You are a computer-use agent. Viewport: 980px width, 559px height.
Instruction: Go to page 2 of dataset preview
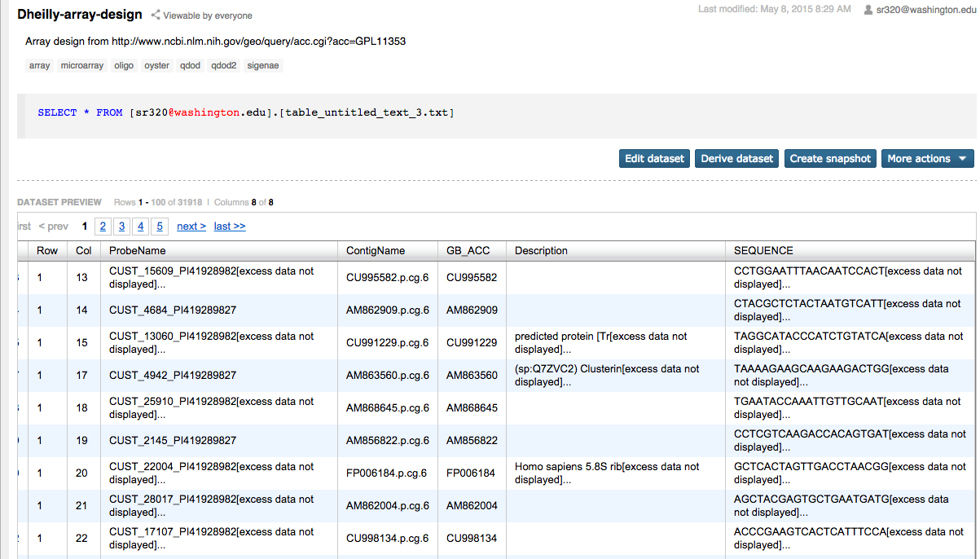point(103,227)
